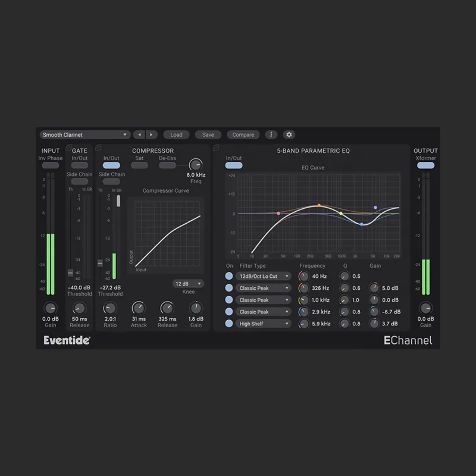Viewport: 476px width, 476px height.
Task: Toggle Inv Phase on the input
Action: point(51,165)
